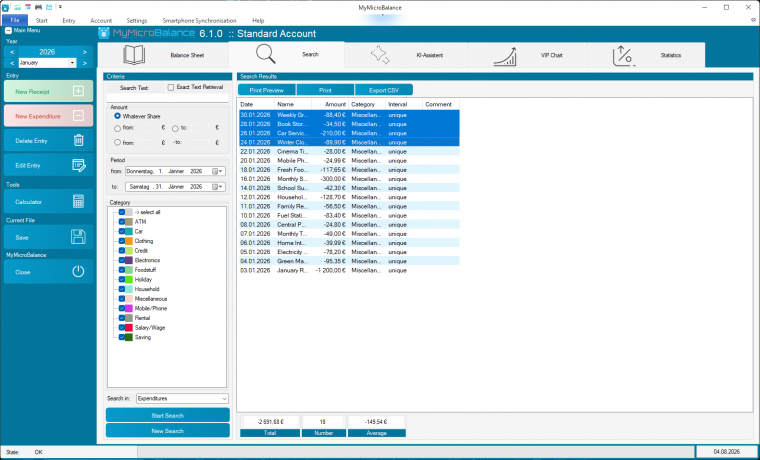The image size is (760, 460).
Task: Open Smartphone Synchronisation tab
Action: coord(199,21)
